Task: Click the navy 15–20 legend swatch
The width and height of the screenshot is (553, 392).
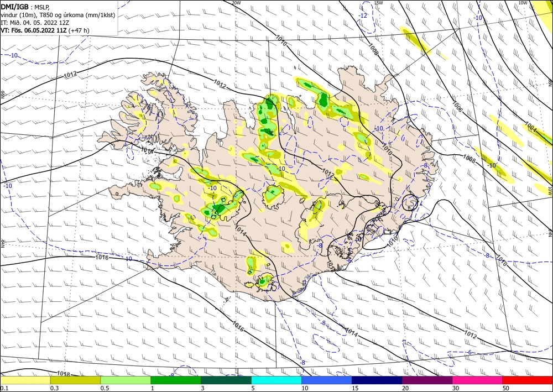Action: [x=377, y=380]
